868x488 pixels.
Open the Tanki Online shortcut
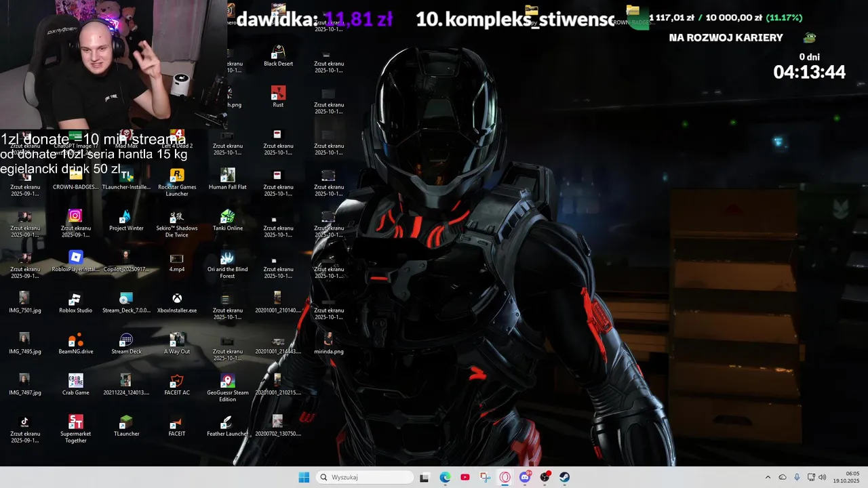coord(228,221)
